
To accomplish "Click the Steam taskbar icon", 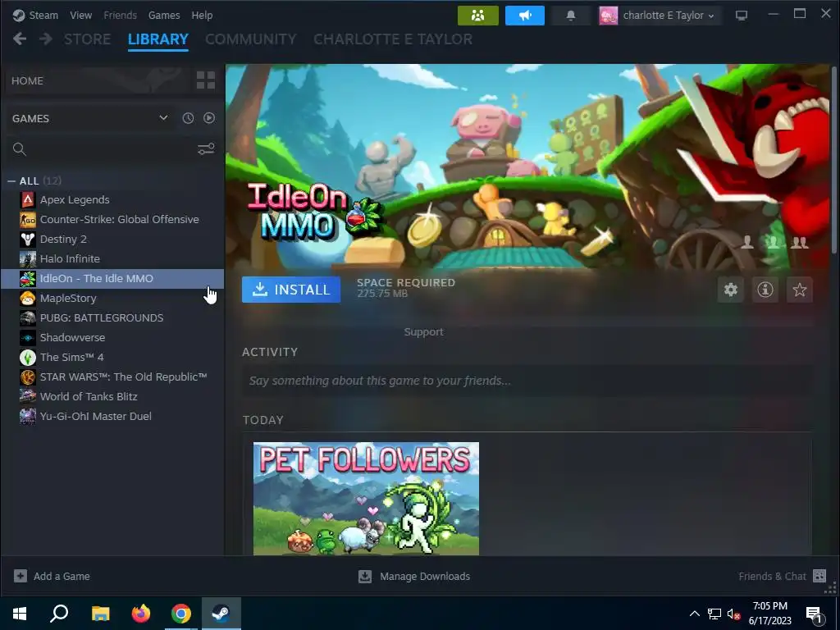I will coord(221,614).
